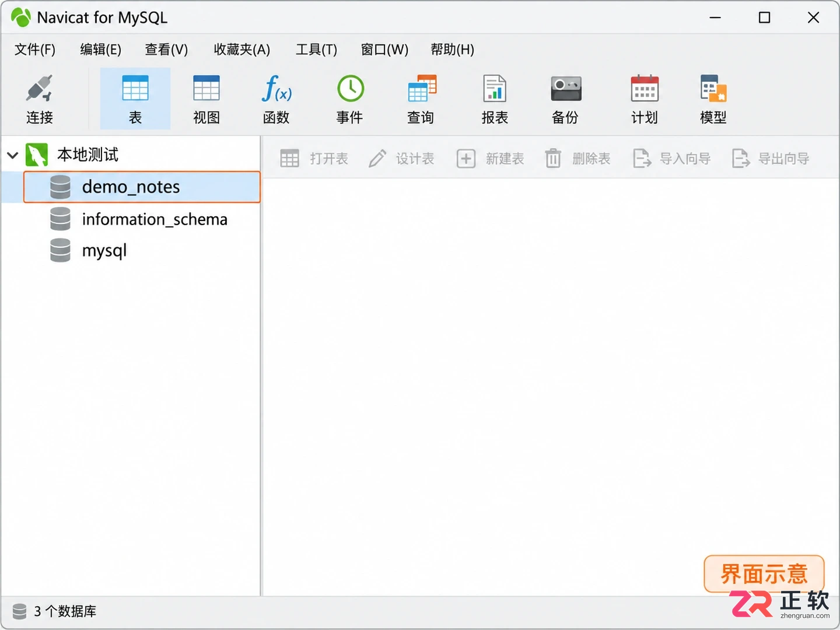This screenshot has height=630, width=840.
Task: Open the Help 帮助(H) menu
Action: tap(452, 50)
